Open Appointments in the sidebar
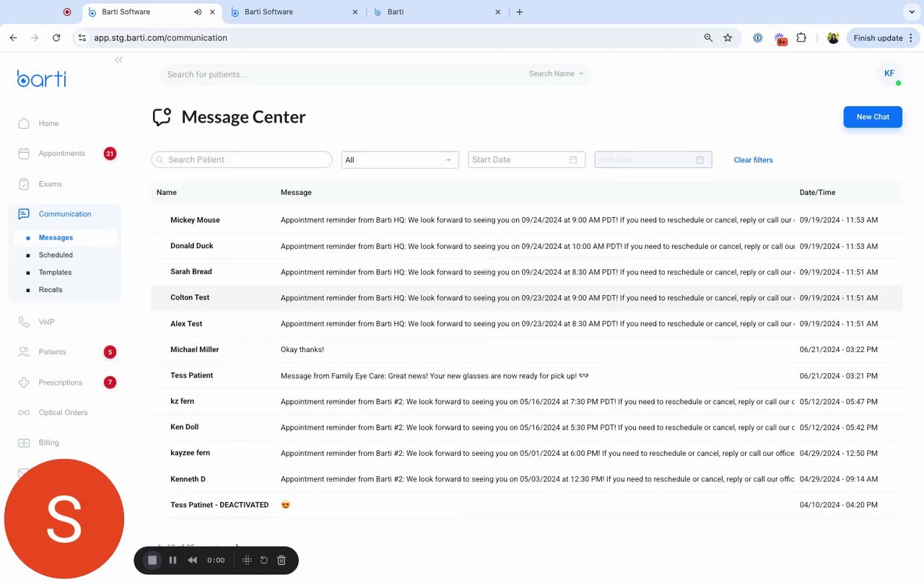The image size is (924, 583). pyautogui.click(x=61, y=154)
